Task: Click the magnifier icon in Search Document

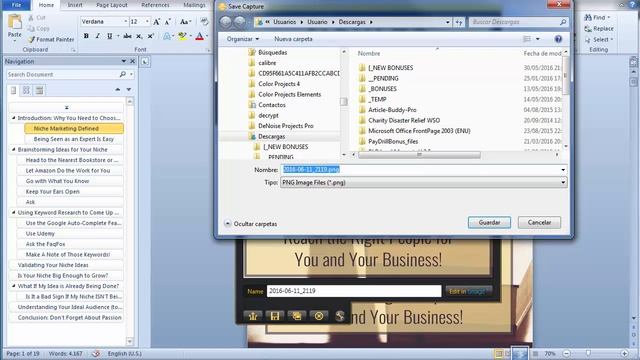Action: click(x=122, y=74)
